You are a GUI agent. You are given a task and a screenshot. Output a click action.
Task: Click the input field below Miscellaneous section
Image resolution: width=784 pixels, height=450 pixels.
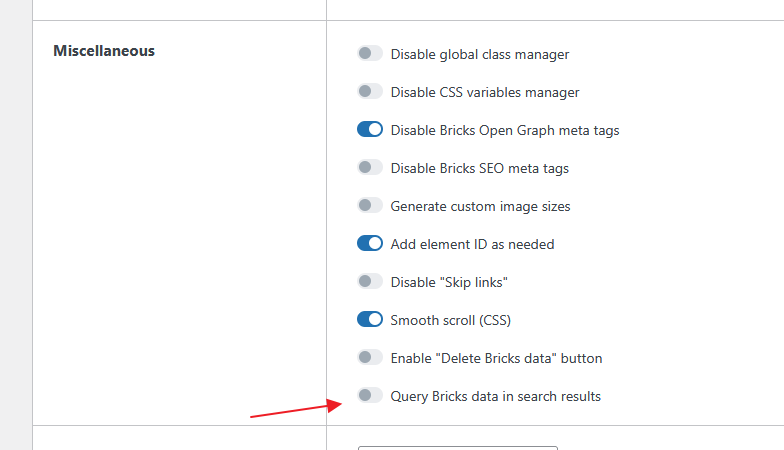[458, 448]
